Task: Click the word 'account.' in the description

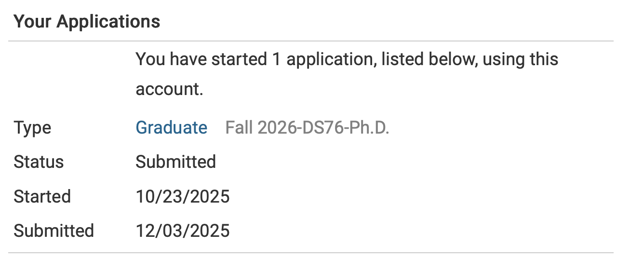Action: (169, 90)
